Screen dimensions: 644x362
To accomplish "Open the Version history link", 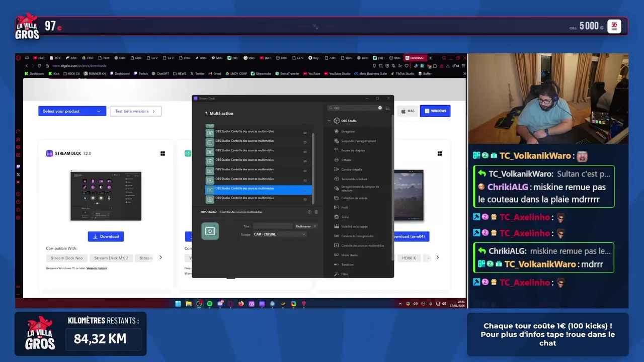I will click(97, 268).
